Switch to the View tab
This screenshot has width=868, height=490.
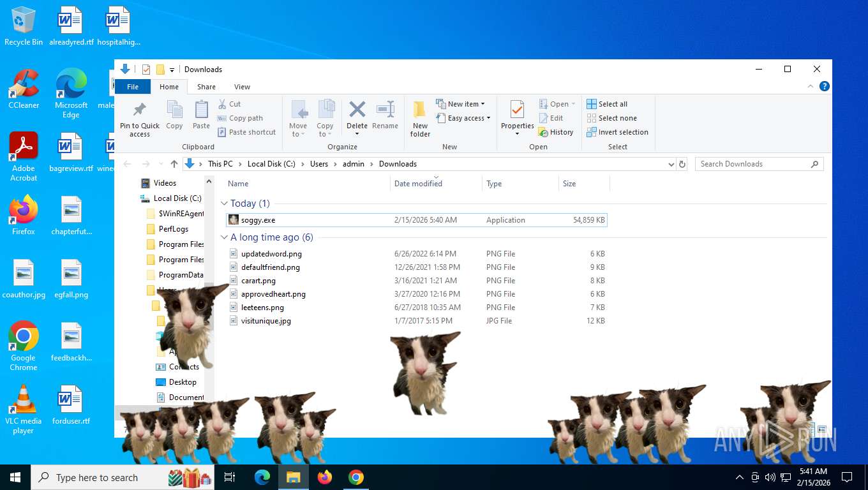pos(242,87)
